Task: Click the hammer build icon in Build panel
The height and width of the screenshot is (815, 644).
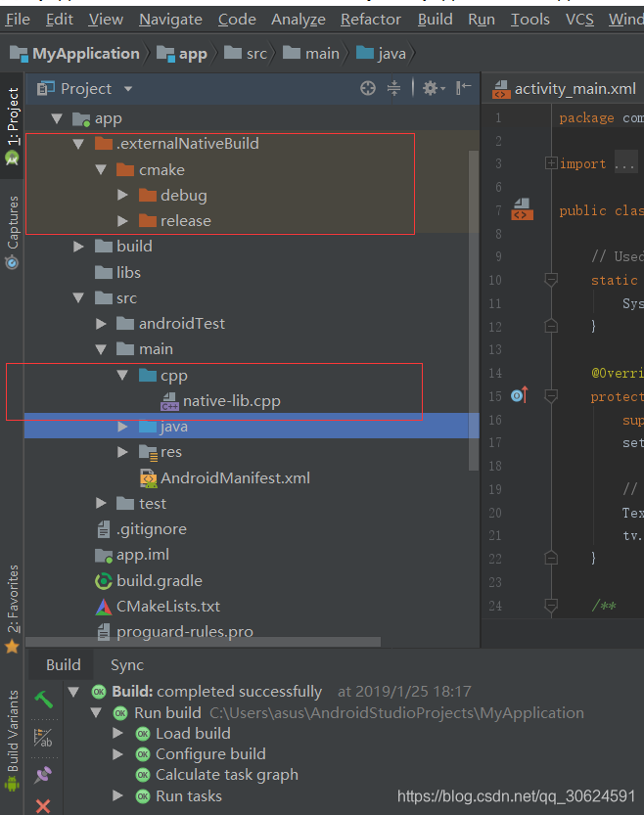Action: [x=44, y=700]
